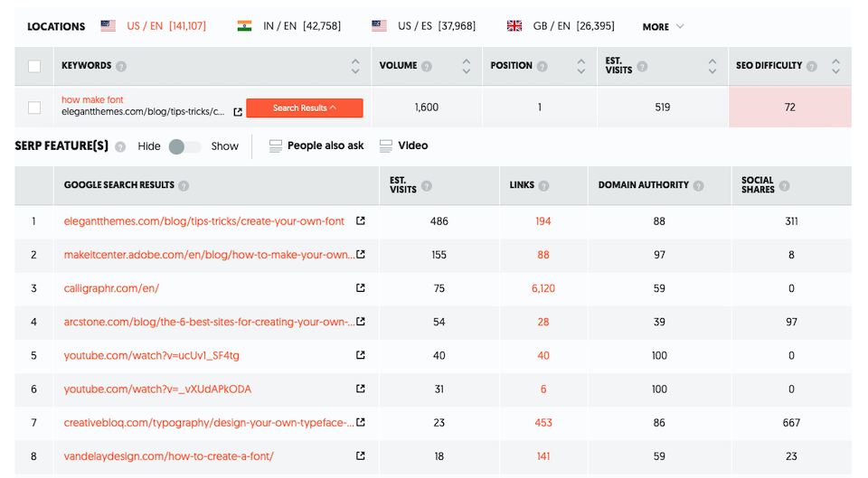Click help icon next to Keywords header
The width and height of the screenshot is (868, 478).
coord(121,66)
